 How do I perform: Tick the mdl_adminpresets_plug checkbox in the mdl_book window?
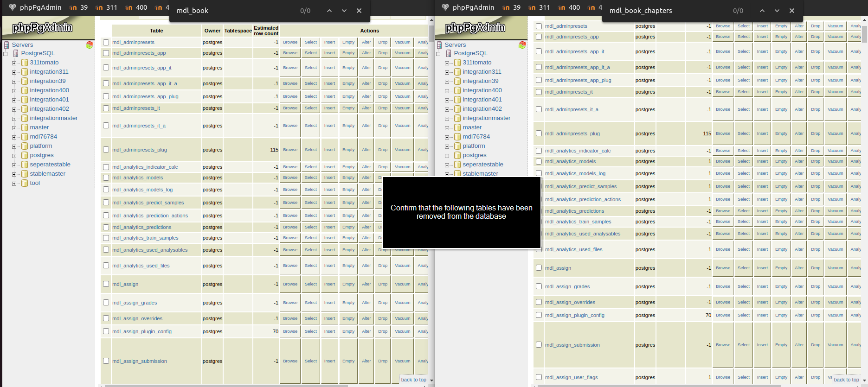click(106, 150)
